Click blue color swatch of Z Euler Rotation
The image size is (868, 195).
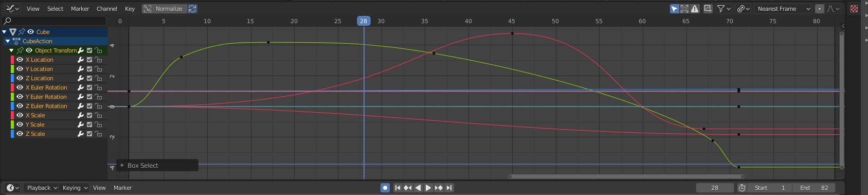pyautogui.click(x=12, y=106)
